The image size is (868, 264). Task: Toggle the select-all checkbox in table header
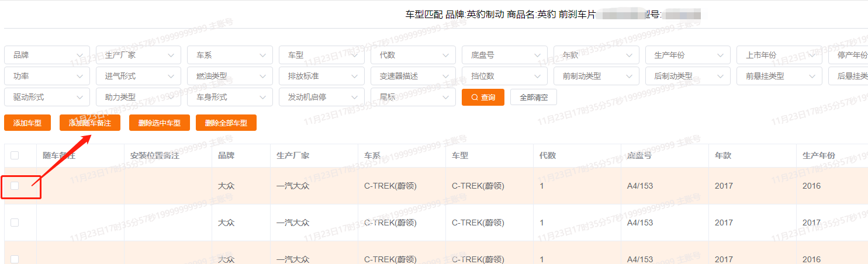click(15, 155)
